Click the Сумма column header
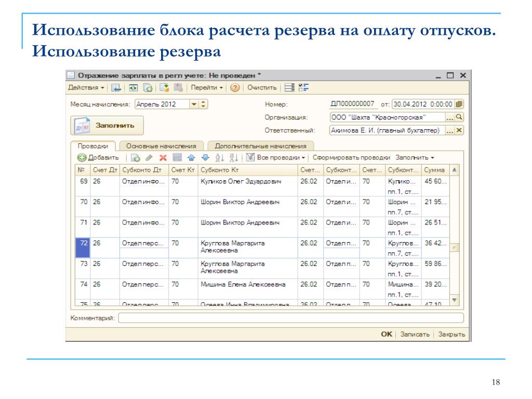The height and width of the screenshot is (399, 532). click(x=435, y=170)
